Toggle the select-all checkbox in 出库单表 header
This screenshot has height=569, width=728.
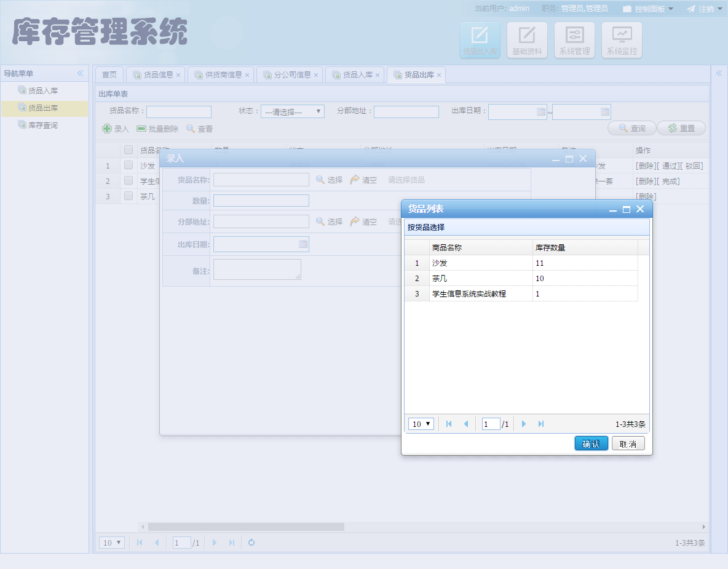pyautogui.click(x=129, y=149)
